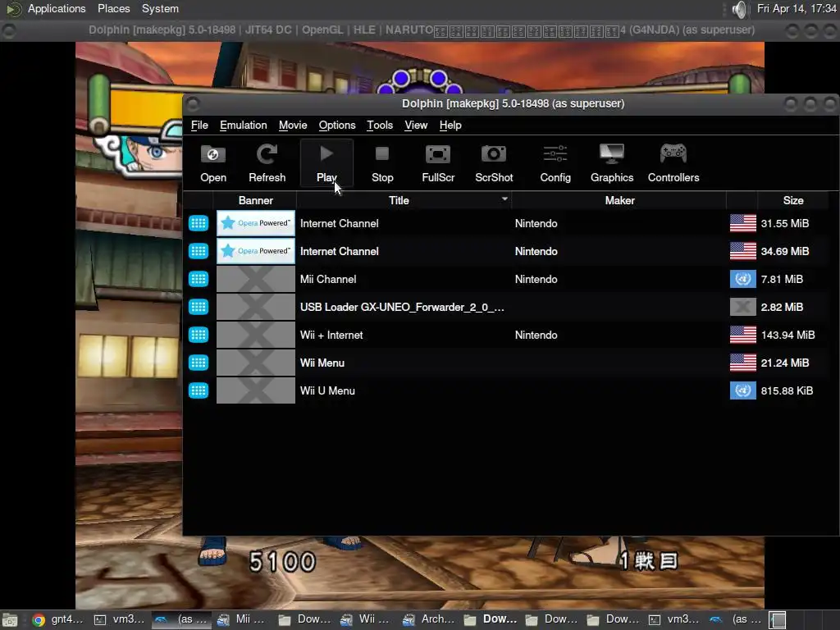Switch to the Mii taskbar window
The width and height of the screenshot is (840, 630).
pyautogui.click(x=242, y=619)
